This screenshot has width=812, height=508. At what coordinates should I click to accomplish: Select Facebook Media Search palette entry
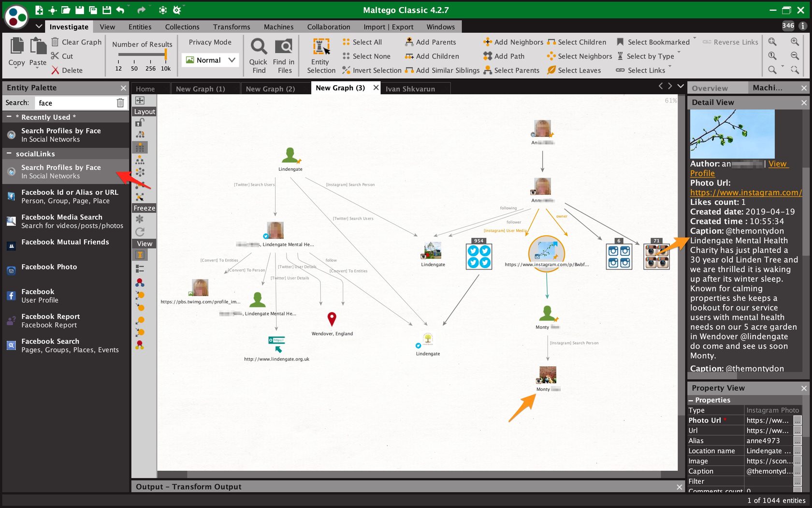tap(66, 221)
